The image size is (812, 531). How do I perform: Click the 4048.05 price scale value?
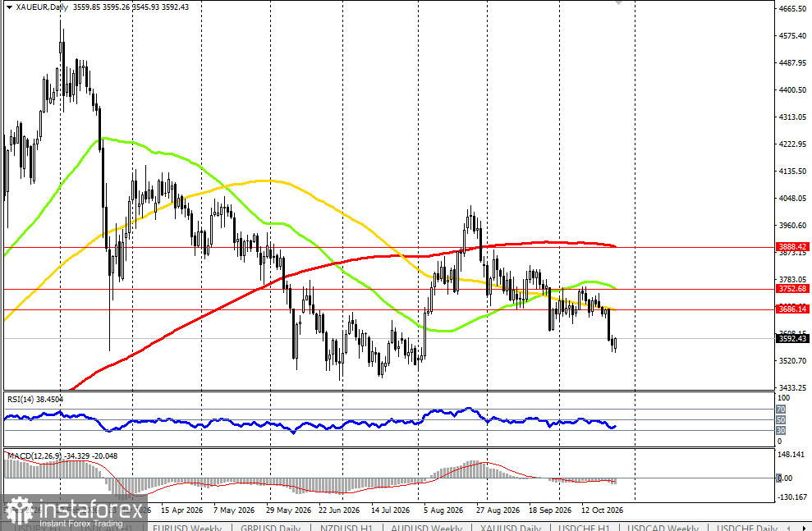(792, 199)
